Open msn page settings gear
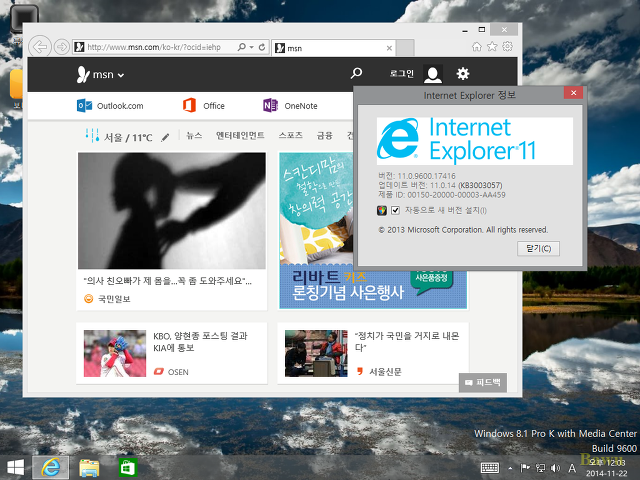The width and height of the screenshot is (640, 480). 462,74
